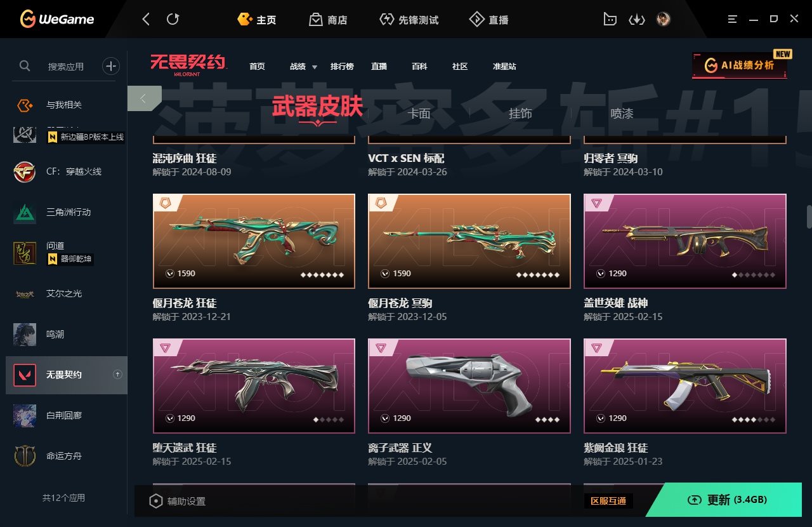Open AI战绩分析 banner

pyautogui.click(x=740, y=65)
